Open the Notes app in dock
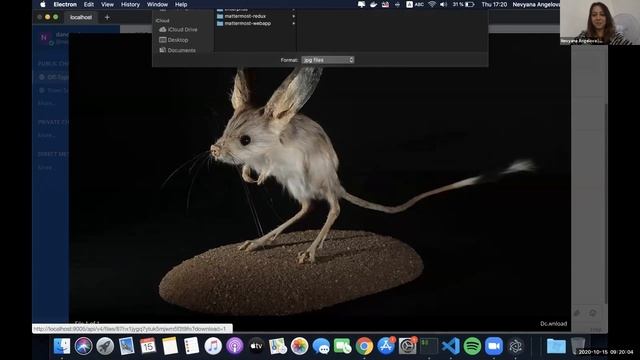The width and height of the screenshot is (640, 360). 170,346
